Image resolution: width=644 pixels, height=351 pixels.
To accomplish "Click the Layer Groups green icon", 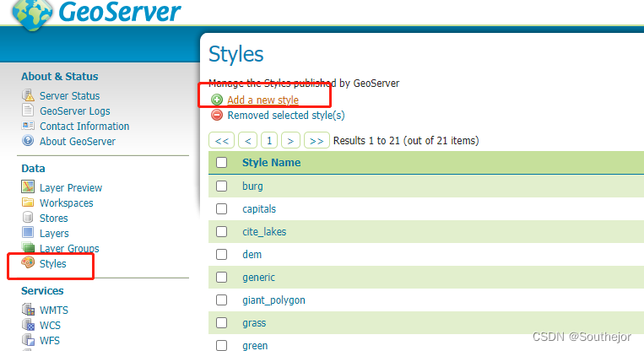I will [28, 247].
